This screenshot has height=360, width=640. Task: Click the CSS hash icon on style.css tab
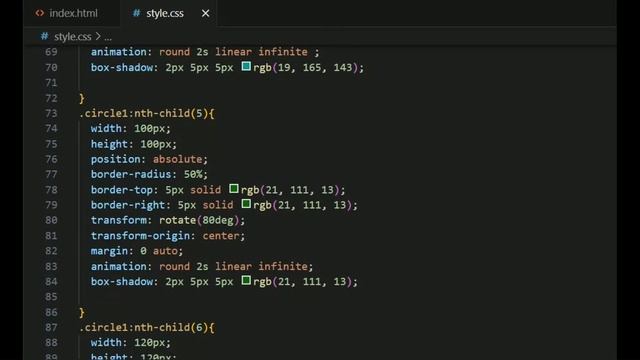(x=136, y=13)
